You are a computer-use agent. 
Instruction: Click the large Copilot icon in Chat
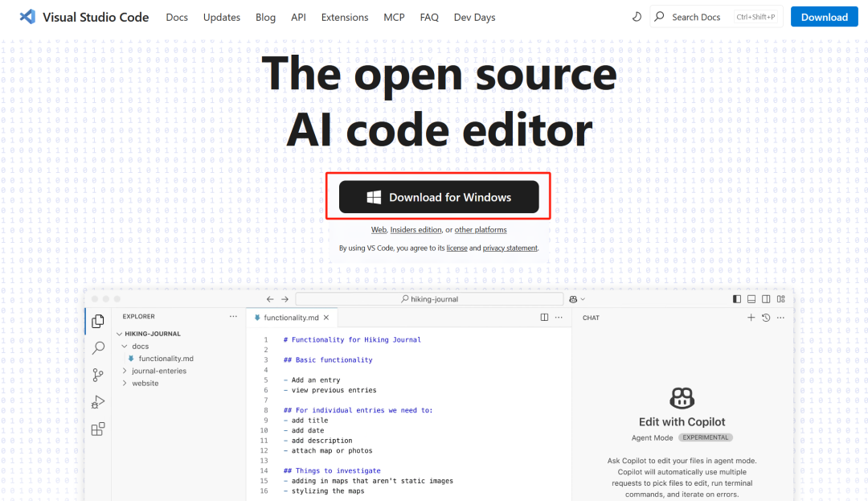click(682, 397)
